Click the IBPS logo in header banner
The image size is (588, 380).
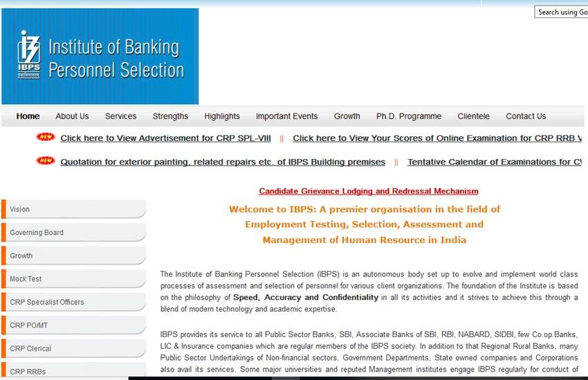point(30,55)
